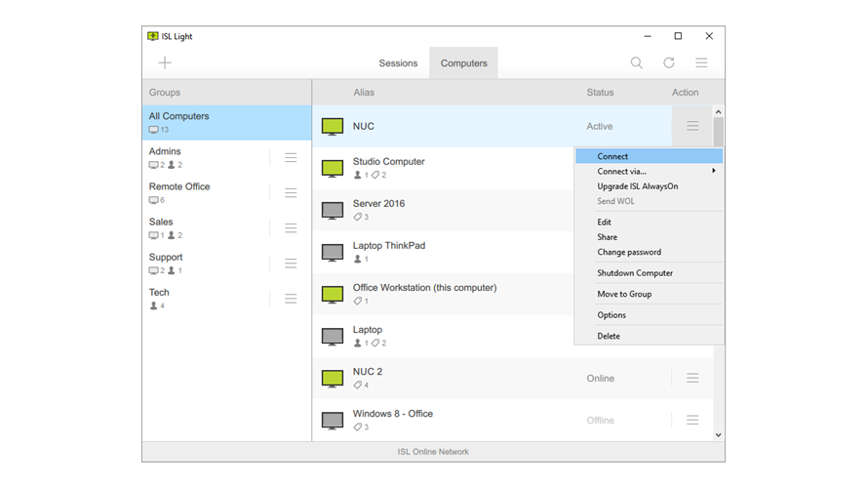
Task: Select Shutdown Computer in context menu
Action: (x=635, y=273)
